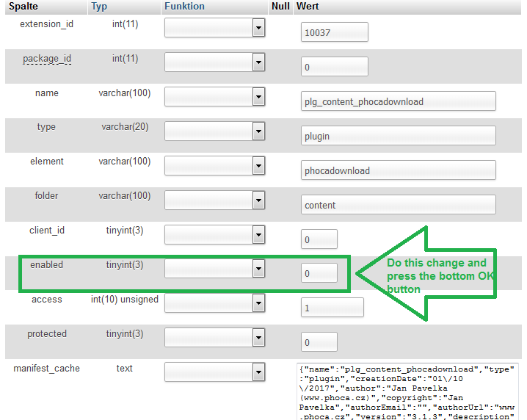Open function dropdown for package_id row
The width and height of the screenshot is (527, 420).
click(x=214, y=62)
